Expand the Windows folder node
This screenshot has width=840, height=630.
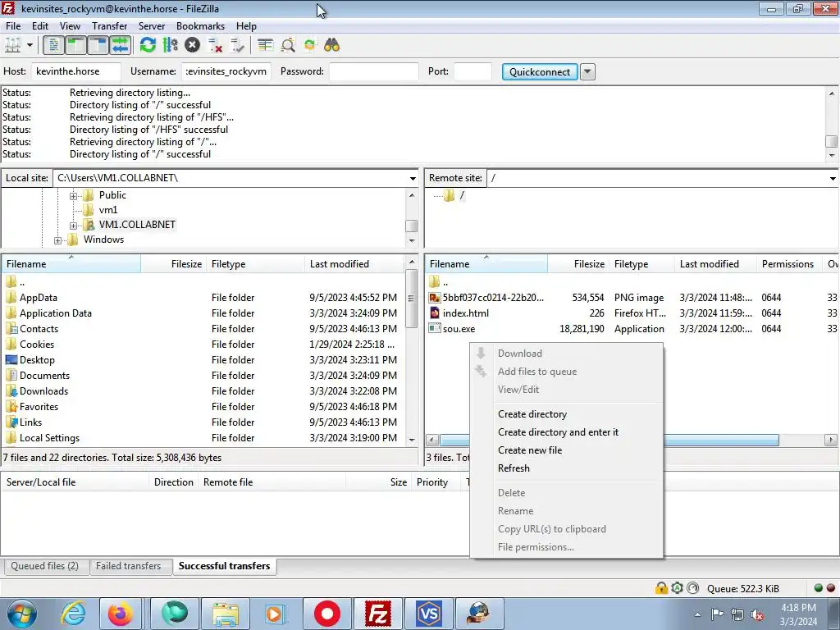(58, 240)
